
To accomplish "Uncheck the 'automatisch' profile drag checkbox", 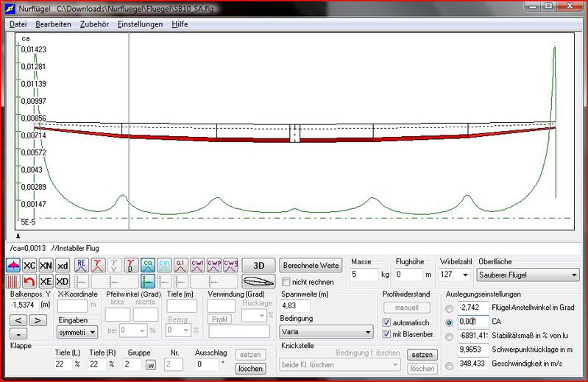I will (x=388, y=322).
